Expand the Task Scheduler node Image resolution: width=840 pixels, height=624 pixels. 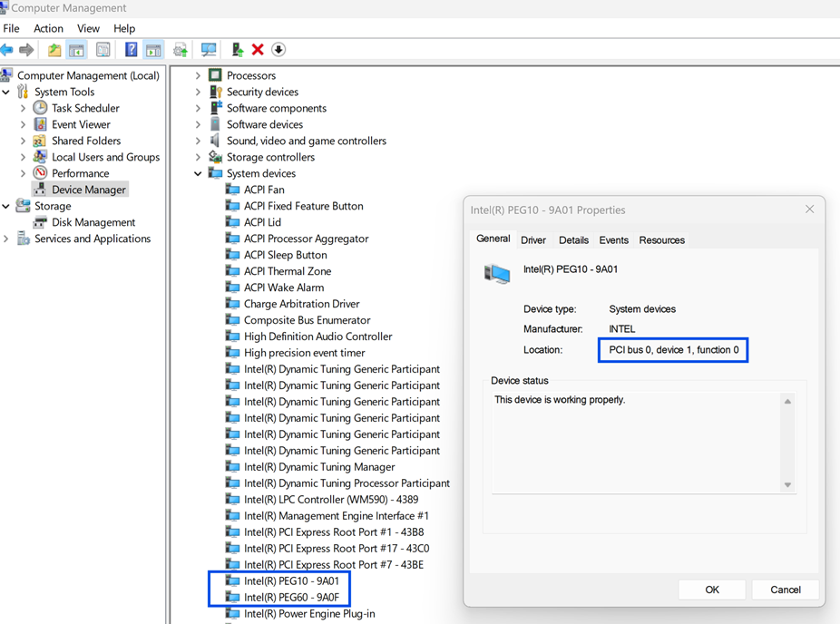(24, 109)
